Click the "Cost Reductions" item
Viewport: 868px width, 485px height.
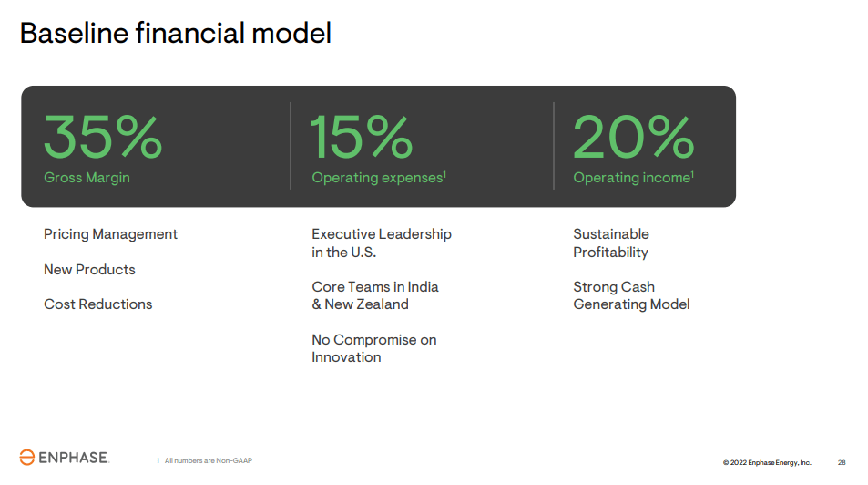pos(97,304)
